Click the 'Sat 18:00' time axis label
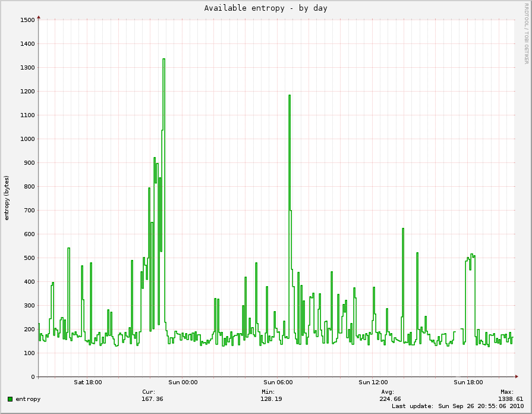Screen dimensions: 532x414 pos(88,382)
